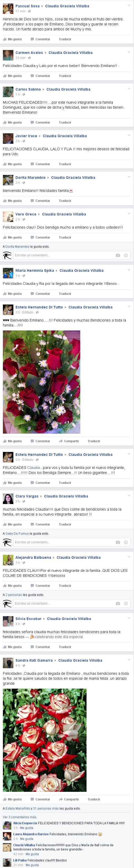Screen dimensions: 134x868
Task: Click camera icon in Vero Greco comment box
Action: 117,255
